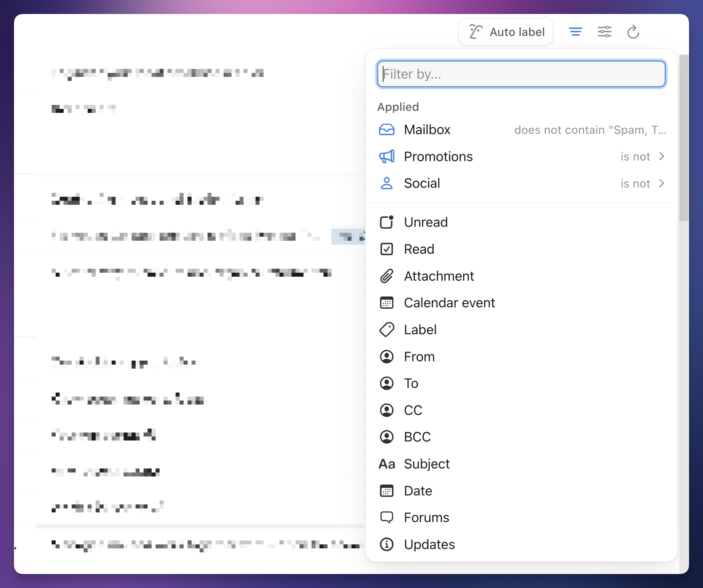This screenshot has height=588, width=703.
Task: Click the Attachment paperclip icon
Action: (386, 276)
